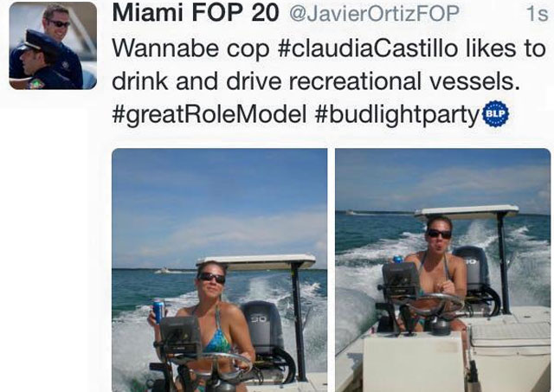
Task: Click the steering wheel in right photo
Action: tap(431, 304)
